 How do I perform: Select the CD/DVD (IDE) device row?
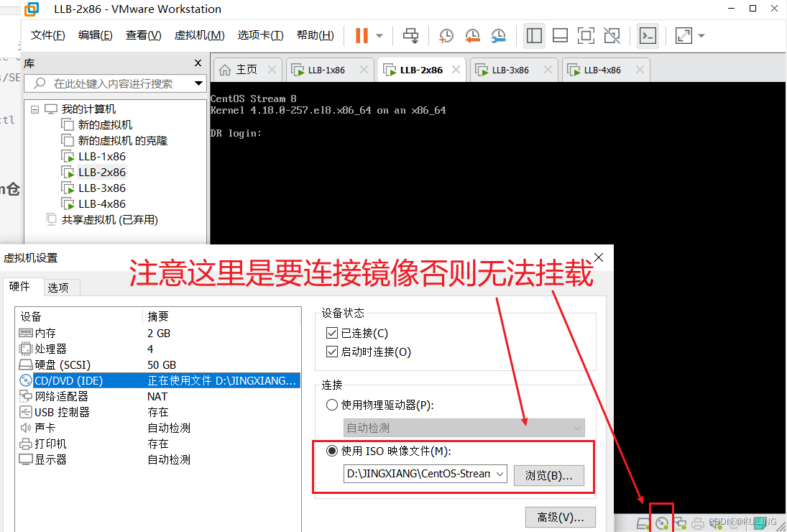[x=159, y=380]
